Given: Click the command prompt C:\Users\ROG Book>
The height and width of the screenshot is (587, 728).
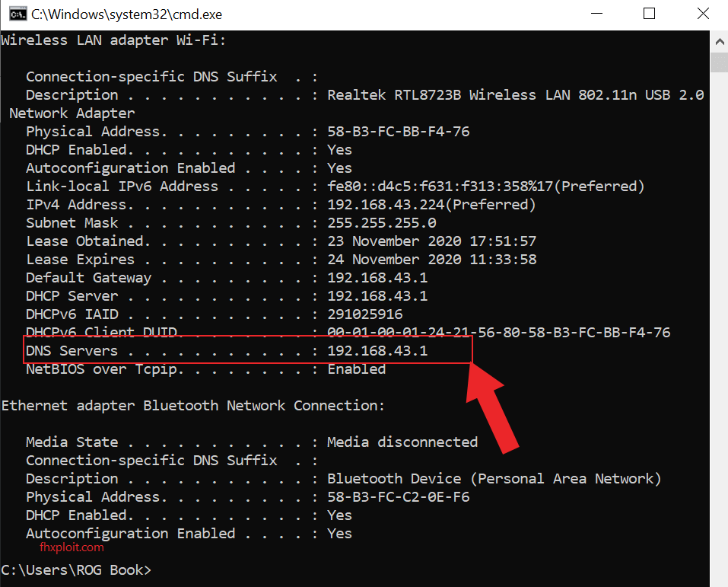Looking at the screenshot, I should point(76,570).
